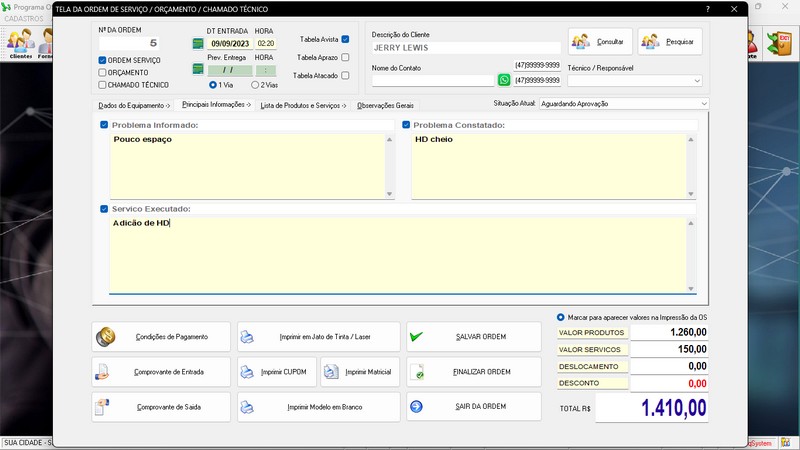800x450 pixels.
Task: Click the DESCONTO value field
Action: (669, 384)
